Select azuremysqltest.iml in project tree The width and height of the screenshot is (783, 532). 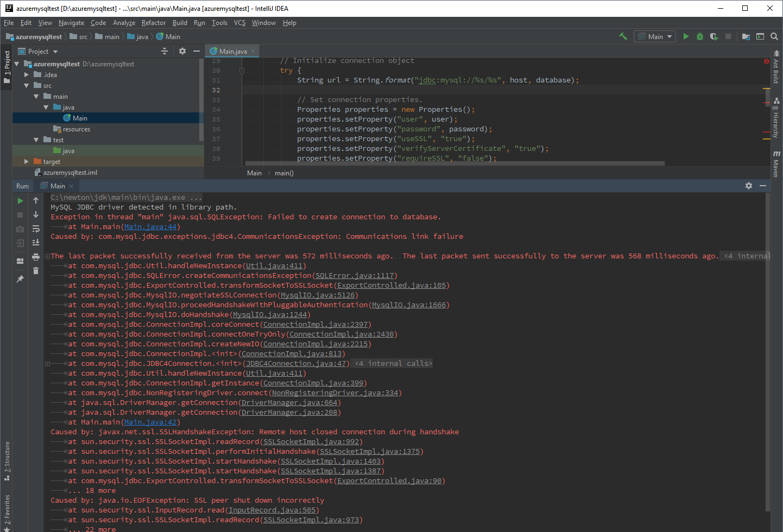coord(70,173)
